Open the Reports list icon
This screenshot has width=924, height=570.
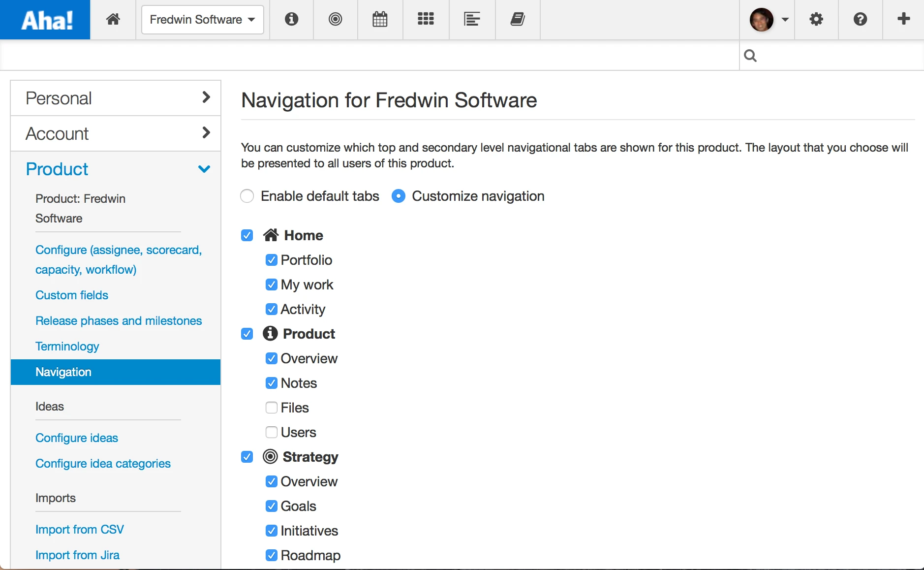click(472, 19)
